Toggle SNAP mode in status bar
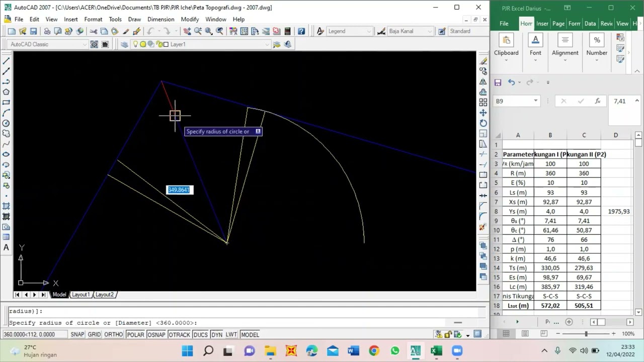The width and height of the screenshot is (644, 362). point(77,334)
